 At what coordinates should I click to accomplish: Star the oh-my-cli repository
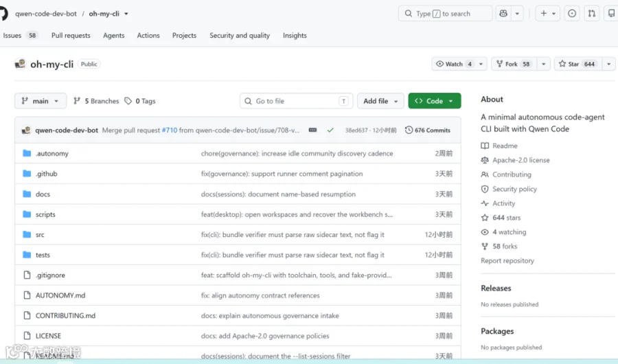coord(577,64)
